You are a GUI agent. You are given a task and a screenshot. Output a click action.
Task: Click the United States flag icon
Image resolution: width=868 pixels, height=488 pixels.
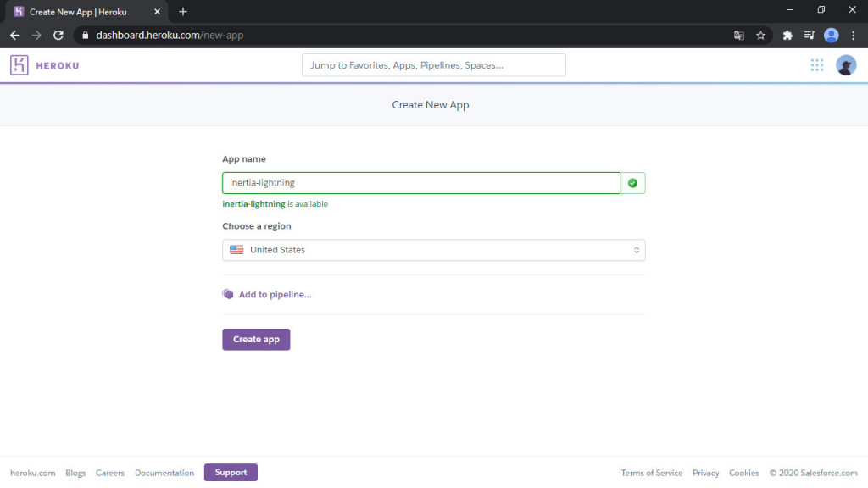coord(236,250)
